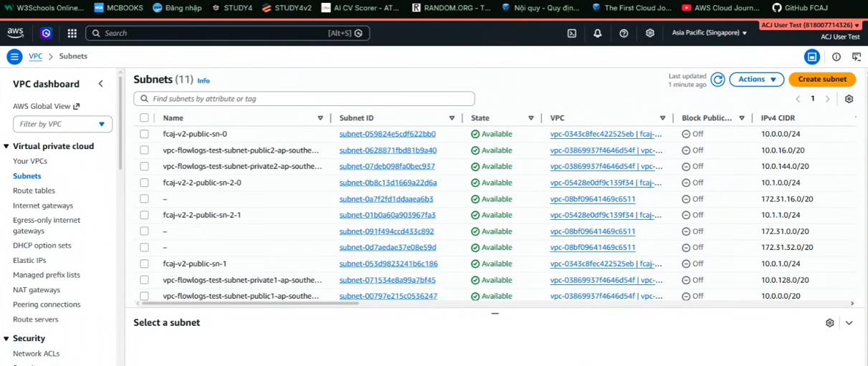Open the subnet-053d9823241b6c186 link
The height and width of the screenshot is (366, 868).
(x=388, y=264)
